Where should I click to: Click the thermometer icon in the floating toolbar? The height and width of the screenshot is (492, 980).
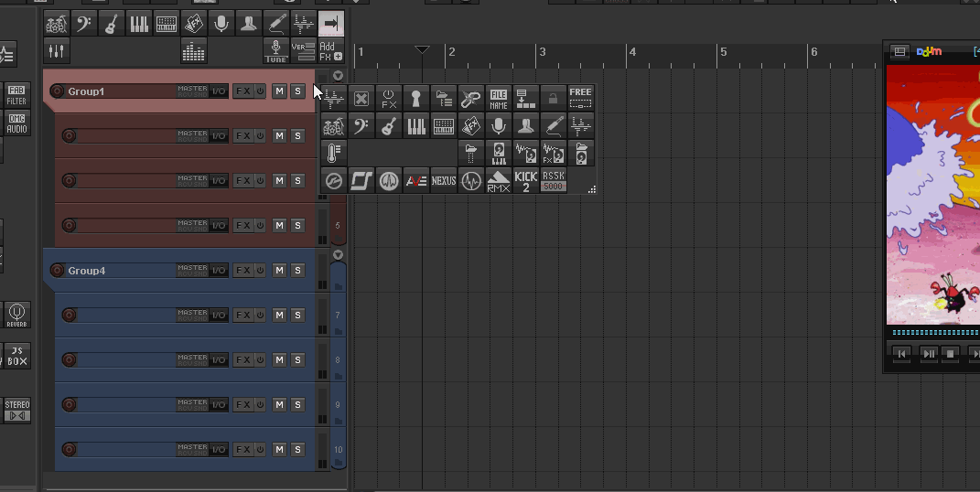(333, 153)
